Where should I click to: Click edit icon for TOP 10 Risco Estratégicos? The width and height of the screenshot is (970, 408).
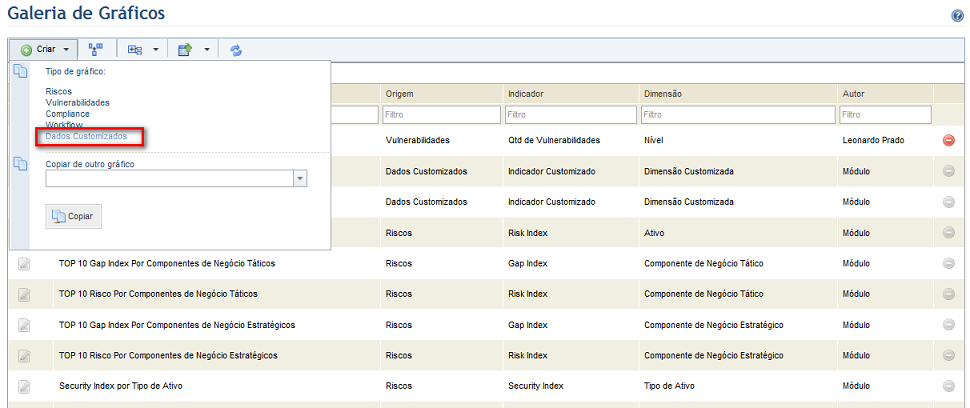click(x=24, y=356)
